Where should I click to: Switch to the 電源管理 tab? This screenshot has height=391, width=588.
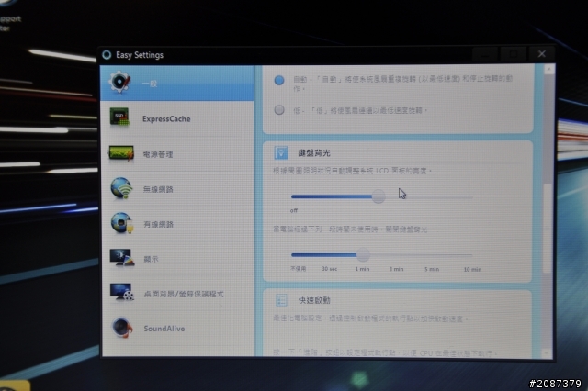[177, 154]
